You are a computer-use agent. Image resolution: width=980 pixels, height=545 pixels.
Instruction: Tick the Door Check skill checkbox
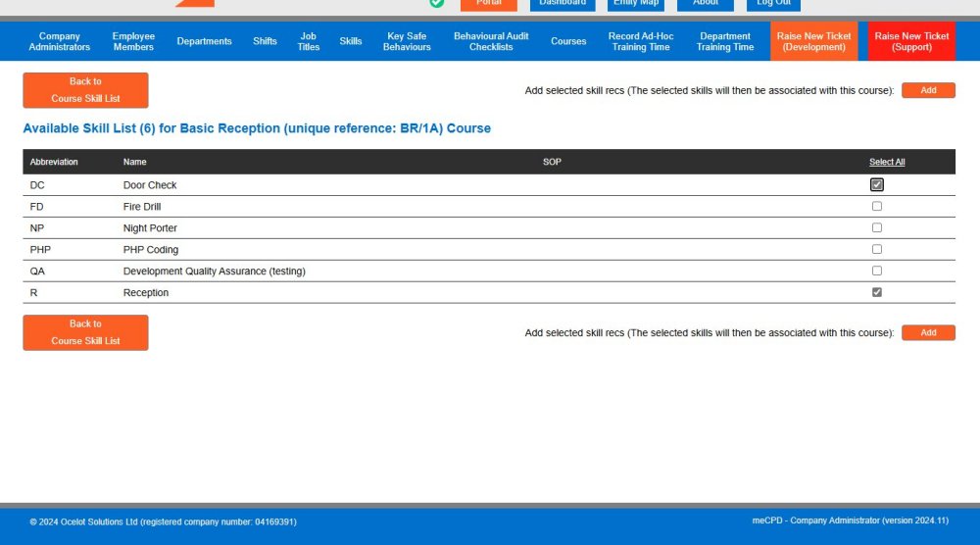pyautogui.click(x=877, y=184)
